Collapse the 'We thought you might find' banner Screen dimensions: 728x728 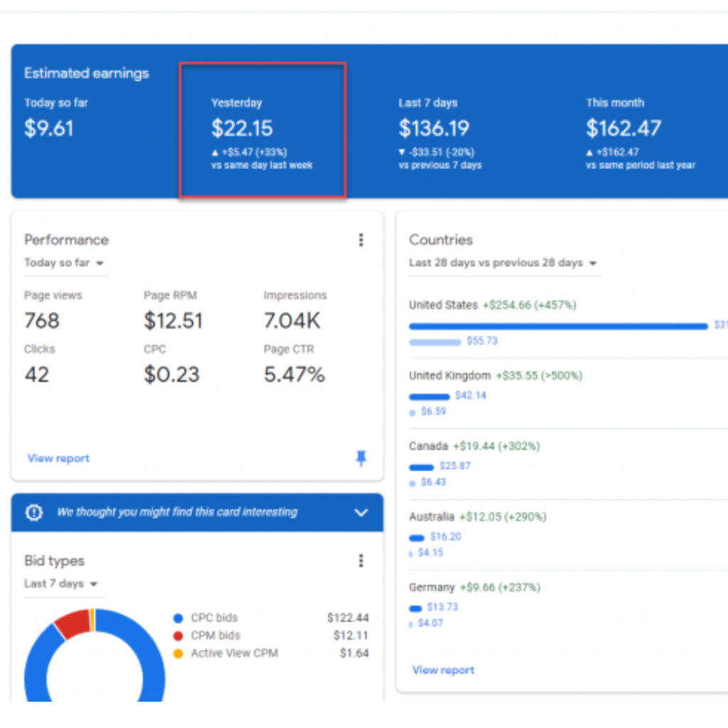(361, 513)
